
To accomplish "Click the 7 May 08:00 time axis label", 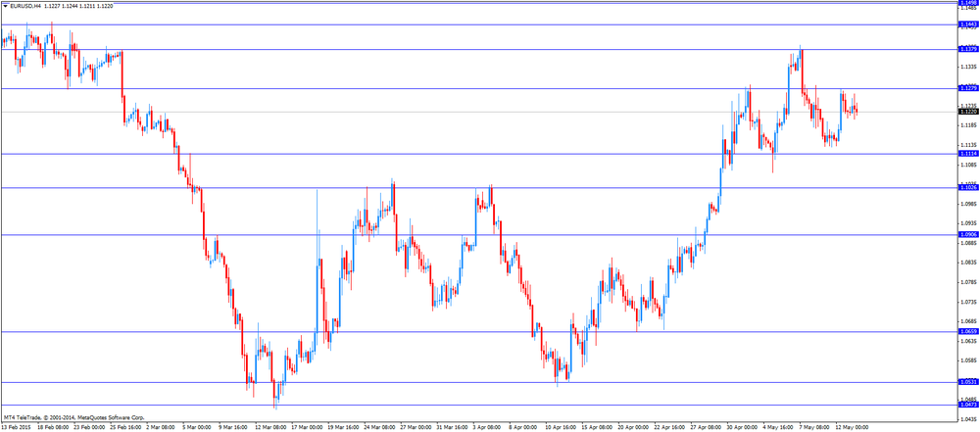I will point(815,428).
